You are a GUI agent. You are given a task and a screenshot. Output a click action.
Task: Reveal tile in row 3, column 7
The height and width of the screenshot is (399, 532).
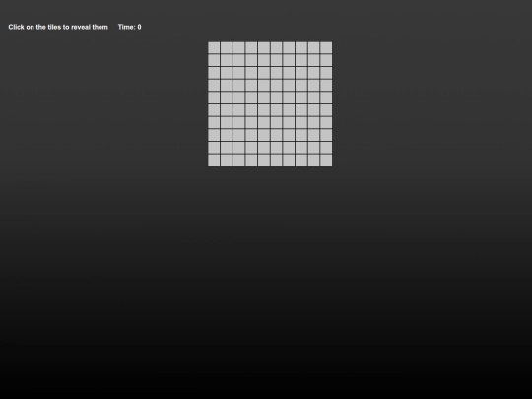289,73
